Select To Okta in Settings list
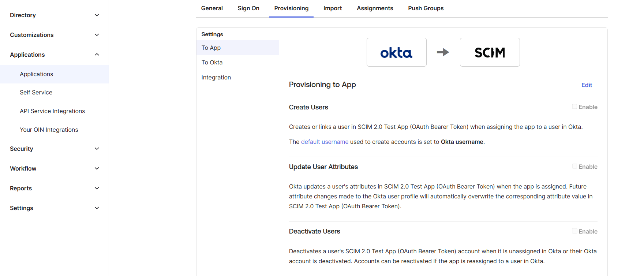 click(212, 63)
